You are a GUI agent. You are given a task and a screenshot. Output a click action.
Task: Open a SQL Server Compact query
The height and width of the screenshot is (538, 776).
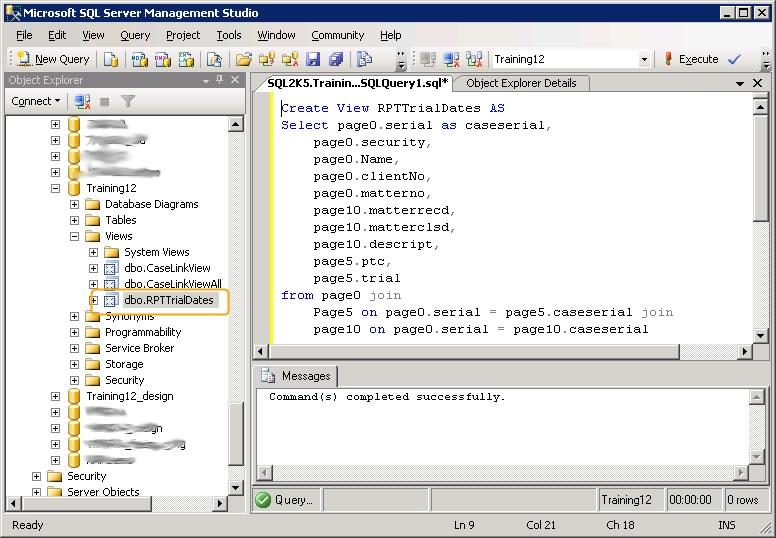214,59
